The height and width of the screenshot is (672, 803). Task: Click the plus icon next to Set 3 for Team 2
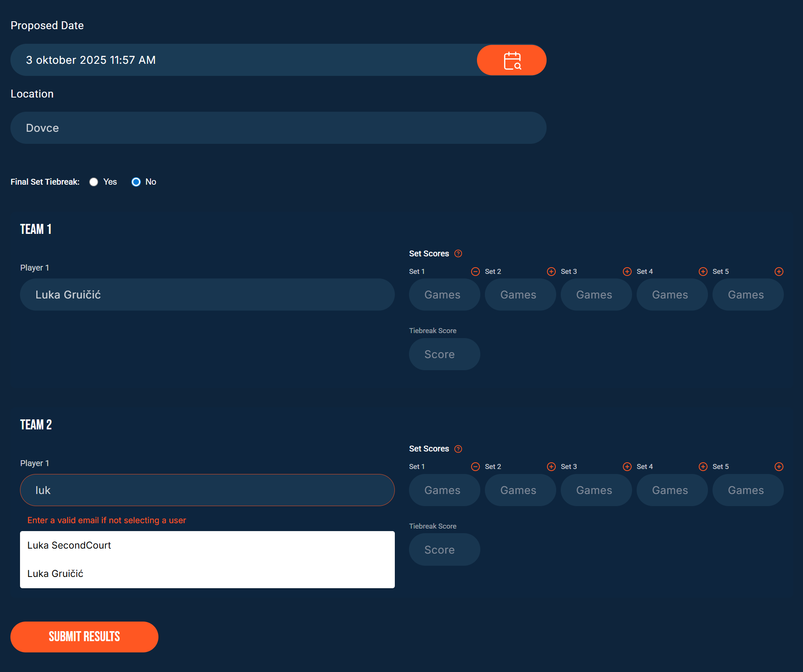pos(627,466)
